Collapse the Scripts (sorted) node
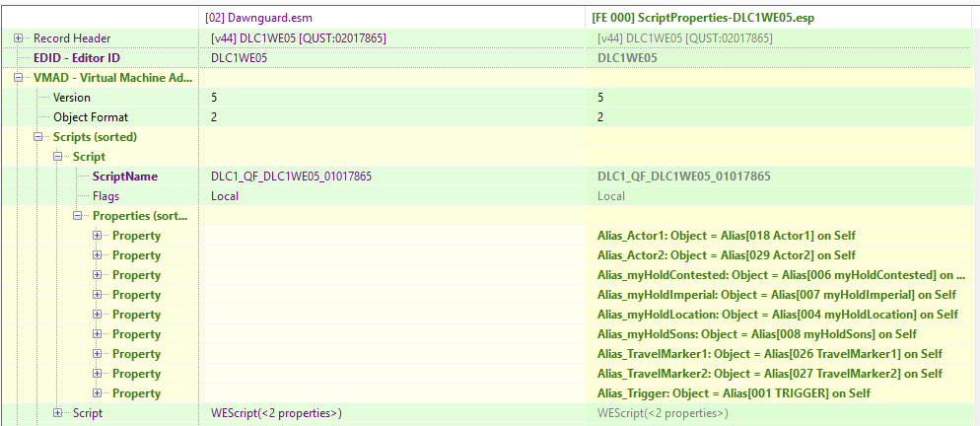The height and width of the screenshot is (426, 980). coord(38,136)
